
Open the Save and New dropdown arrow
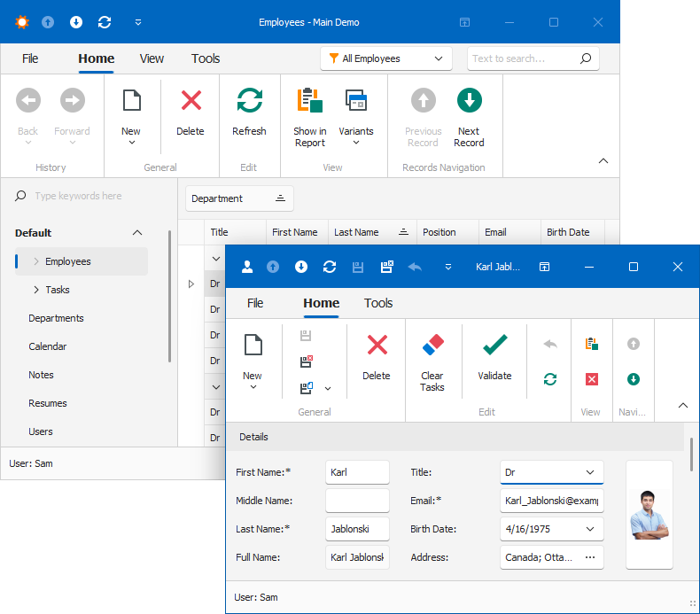pyautogui.click(x=328, y=388)
